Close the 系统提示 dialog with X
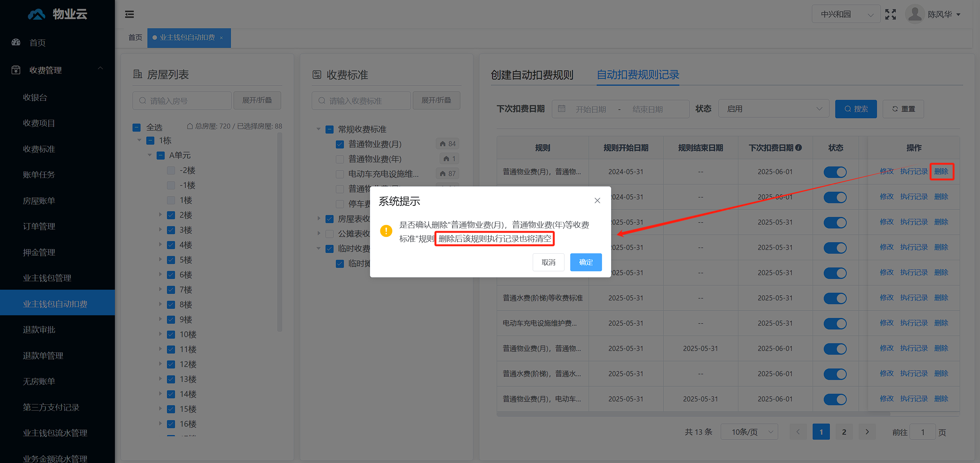This screenshot has width=980, height=463. tap(597, 201)
